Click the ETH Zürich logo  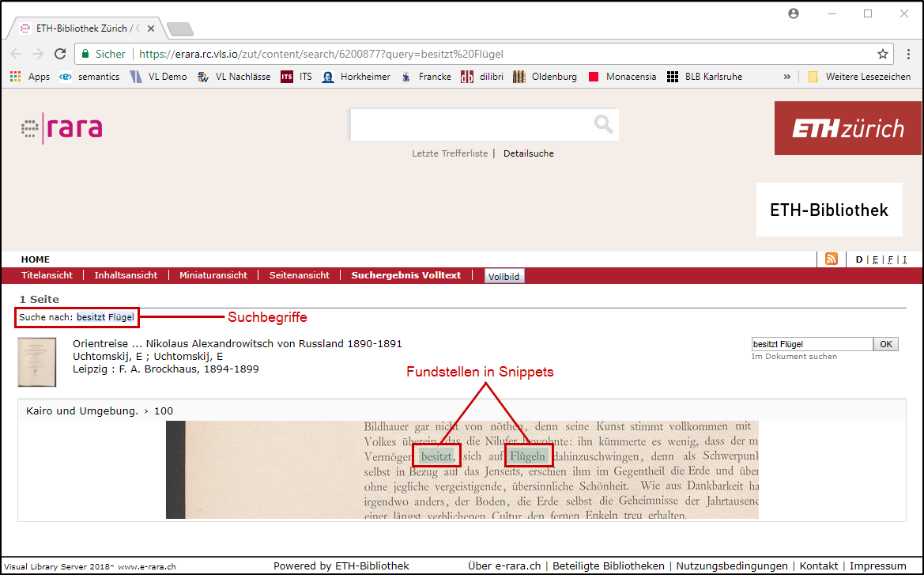(847, 128)
